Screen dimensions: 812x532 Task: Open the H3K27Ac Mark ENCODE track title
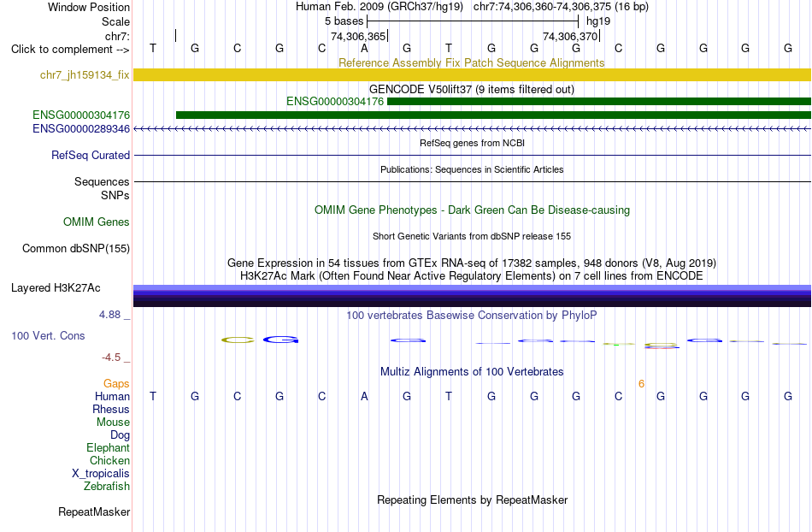(x=472, y=275)
